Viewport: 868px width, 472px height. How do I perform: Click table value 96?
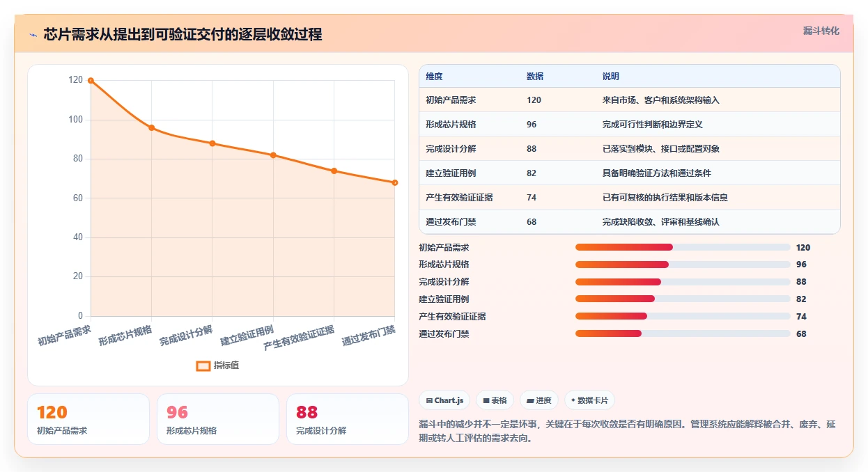[532, 125]
